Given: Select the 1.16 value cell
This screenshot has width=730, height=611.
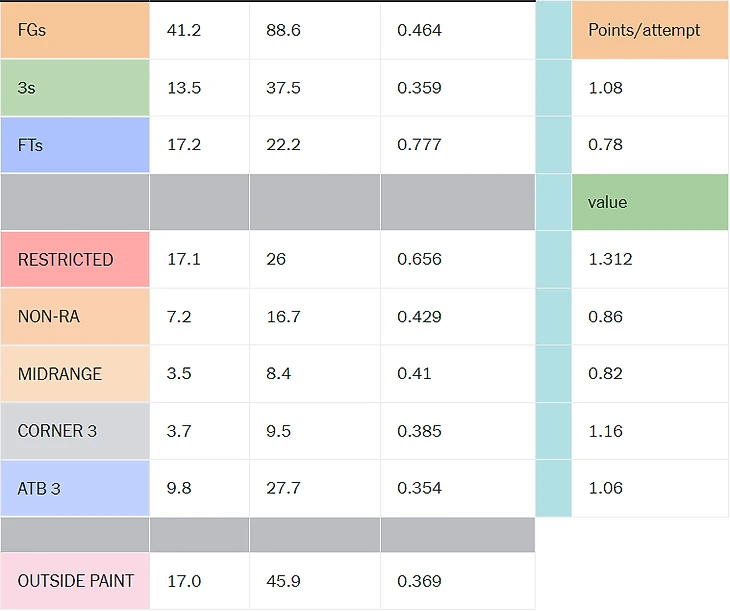Looking at the screenshot, I should tap(650, 431).
